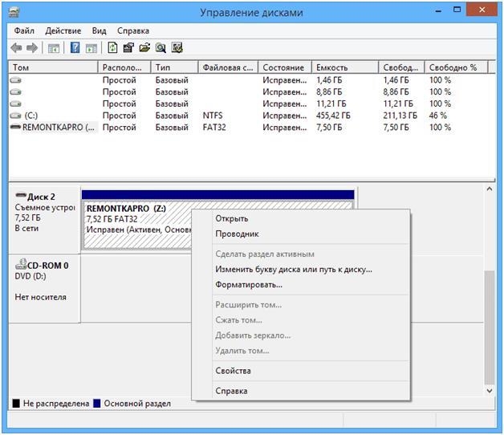504x435 pixels.
Task: Open Свойства from the context menu
Action: [x=233, y=371]
